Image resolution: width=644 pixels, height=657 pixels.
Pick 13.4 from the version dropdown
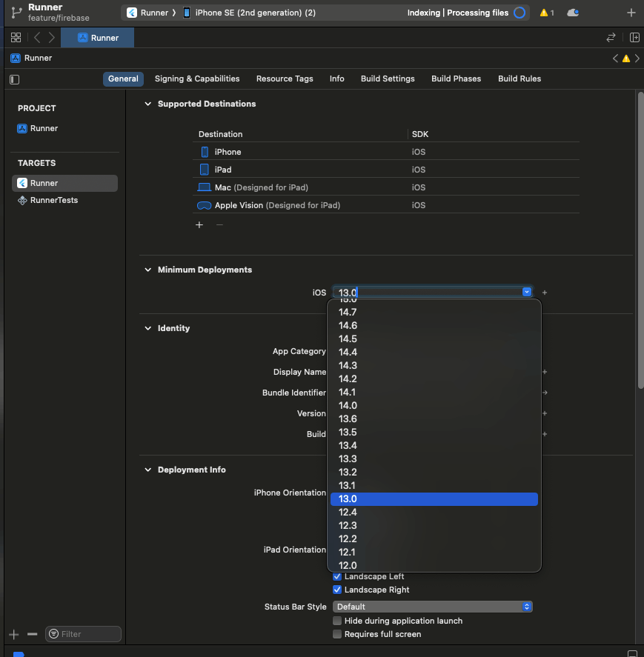(x=434, y=445)
